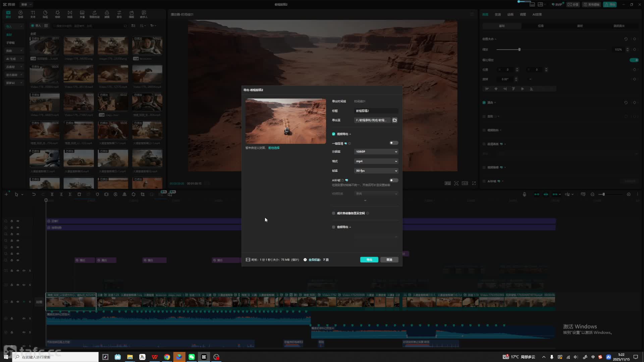Open the 帧率 30 fps dropdown

(x=376, y=171)
